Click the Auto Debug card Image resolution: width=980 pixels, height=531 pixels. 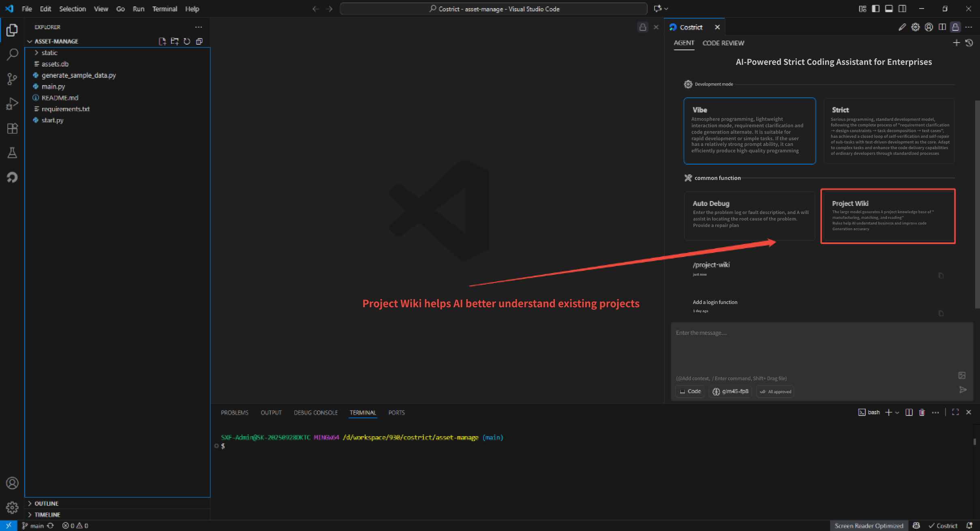pos(749,216)
